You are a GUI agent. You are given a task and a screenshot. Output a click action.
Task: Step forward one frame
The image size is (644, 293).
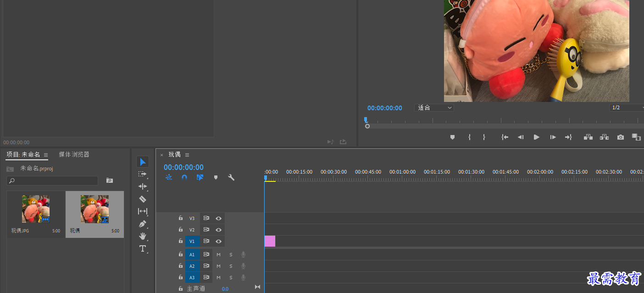point(553,137)
